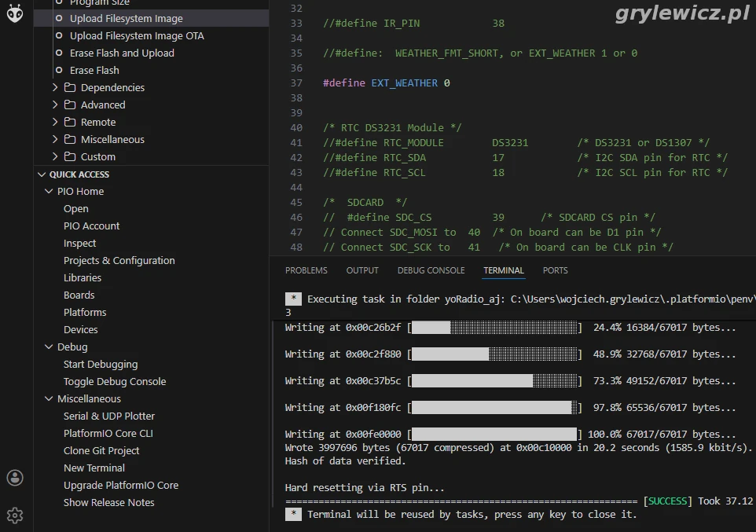The width and height of the screenshot is (756, 532).
Task: Click the PlatformIO alien icon in activity bar
Action: pyautogui.click(x=15, y=13)
